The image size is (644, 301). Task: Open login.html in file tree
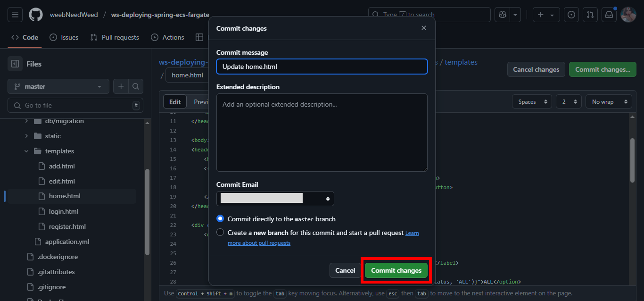coord(64,211)
